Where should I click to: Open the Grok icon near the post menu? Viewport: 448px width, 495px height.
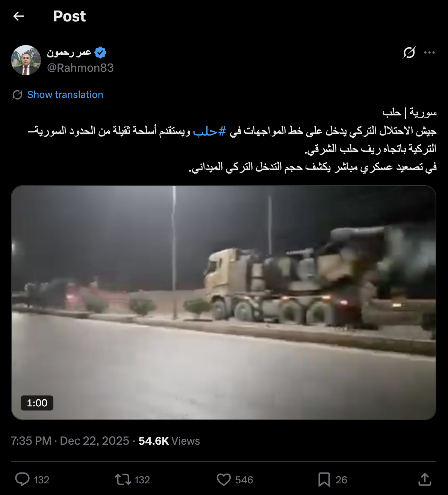409,53
